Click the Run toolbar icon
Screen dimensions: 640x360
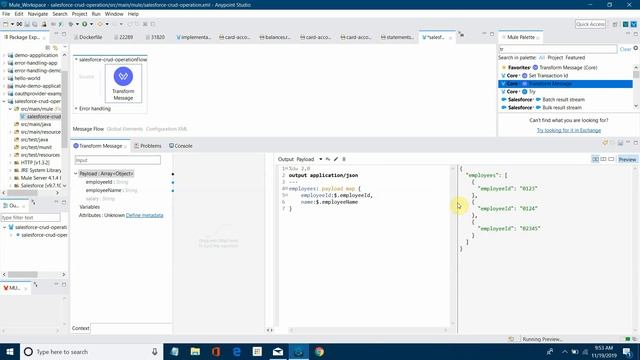(84, 24)
